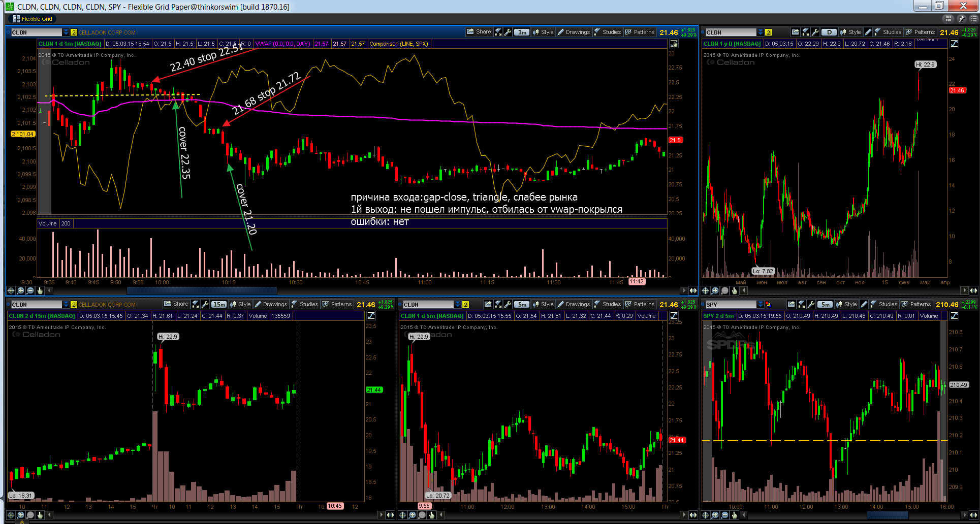Open Style in the 15m CLDN chart

coord(240,304)
